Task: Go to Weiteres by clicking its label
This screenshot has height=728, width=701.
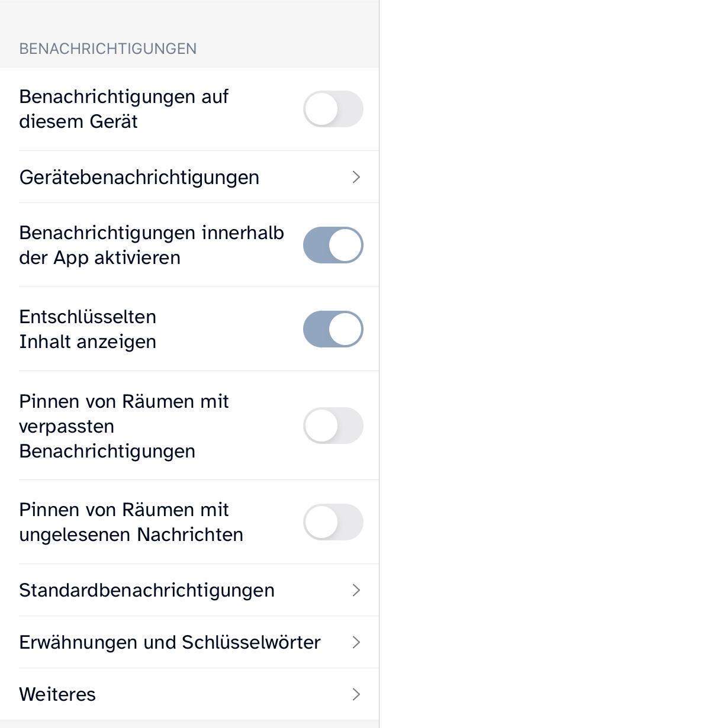Action: (x=57, y=694)
